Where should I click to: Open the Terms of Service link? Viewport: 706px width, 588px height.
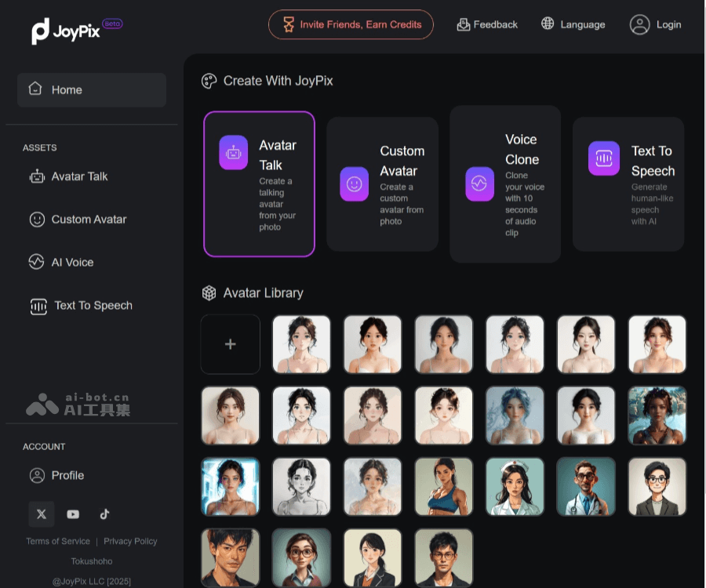click(x=58, y=541)
